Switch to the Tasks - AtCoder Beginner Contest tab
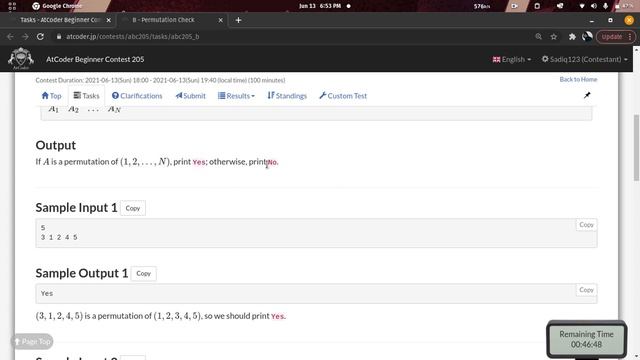Image resolution: width=640 pixels, height=360 pixels. point(60,20)
